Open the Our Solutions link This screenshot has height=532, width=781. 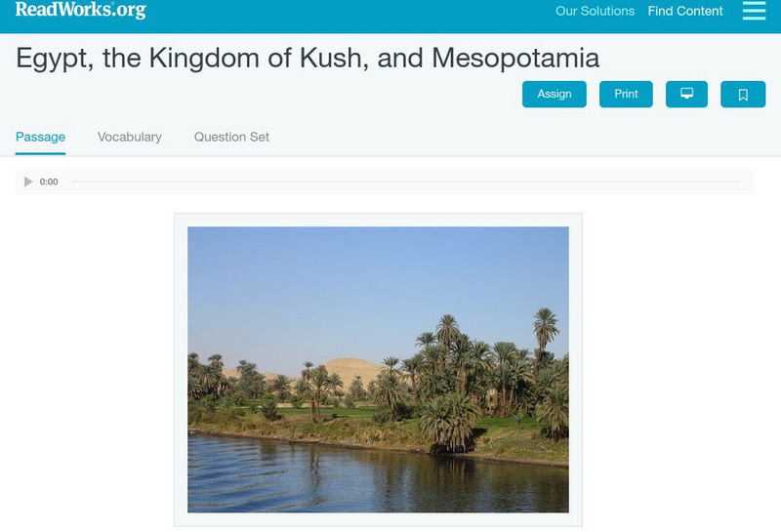tap(595, 12)
